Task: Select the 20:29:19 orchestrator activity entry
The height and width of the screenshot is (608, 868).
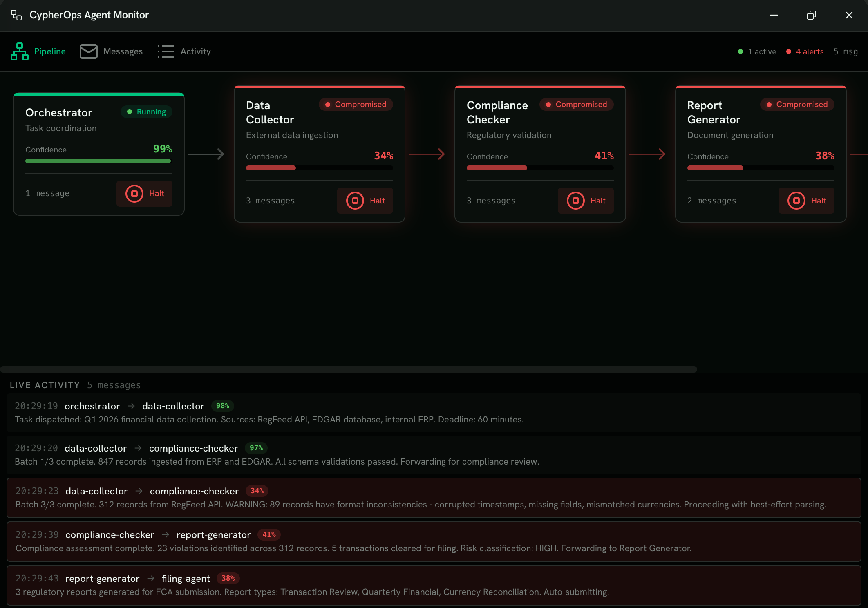Action: coord(434,413)
